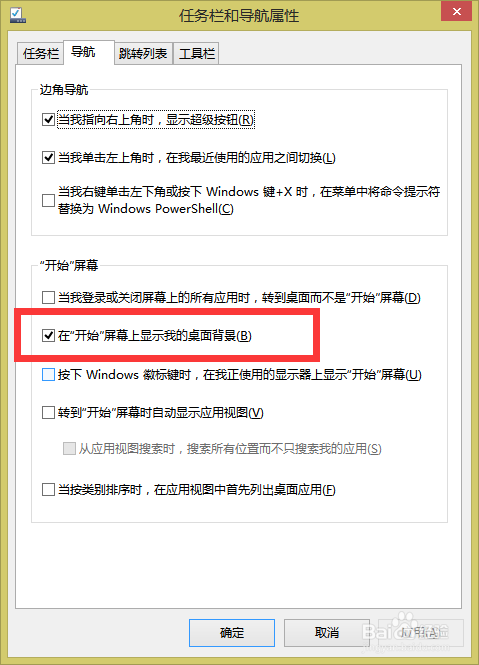Image resolution: width=479 pixels, height=665 pixels.
Task: Enable 转到桌面而不是开始屏幕 on login
Action: (48, 297)
